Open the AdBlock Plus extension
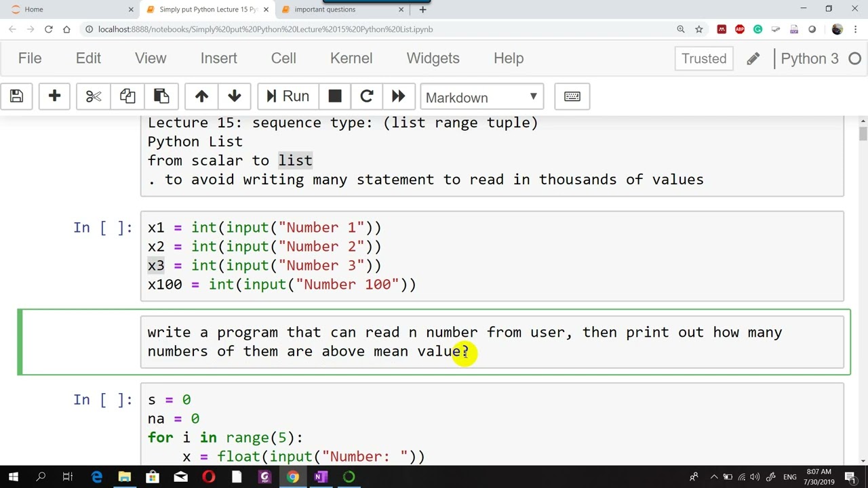Screen dimensions: 868x488 740,29
